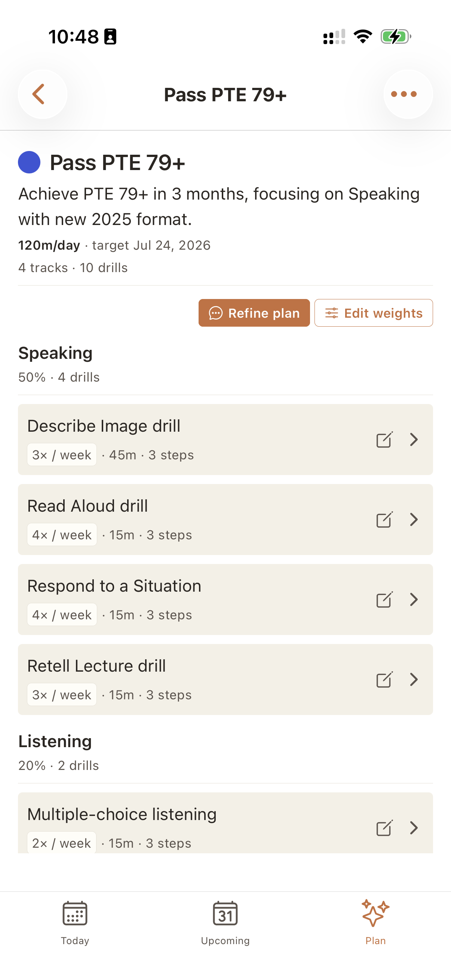This screenshot has width=451, height=980.
Task: Tap the battery status icon
Action: (x=396, y=37)
